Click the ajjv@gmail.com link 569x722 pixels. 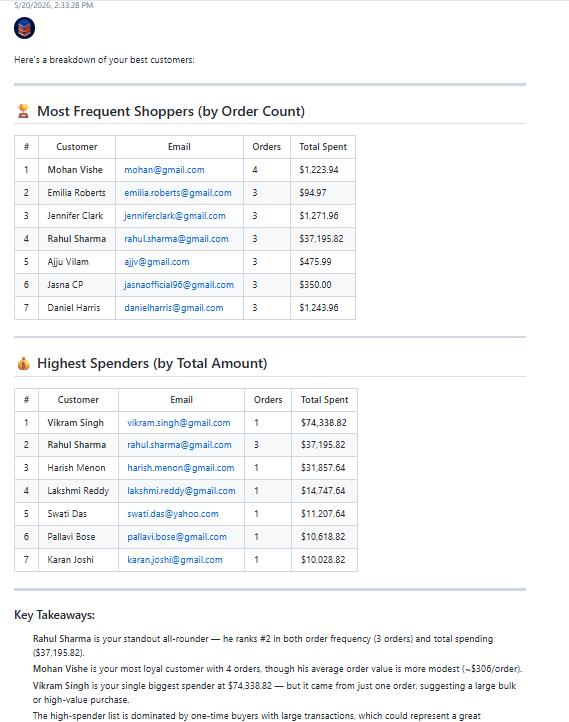[157, 262]
